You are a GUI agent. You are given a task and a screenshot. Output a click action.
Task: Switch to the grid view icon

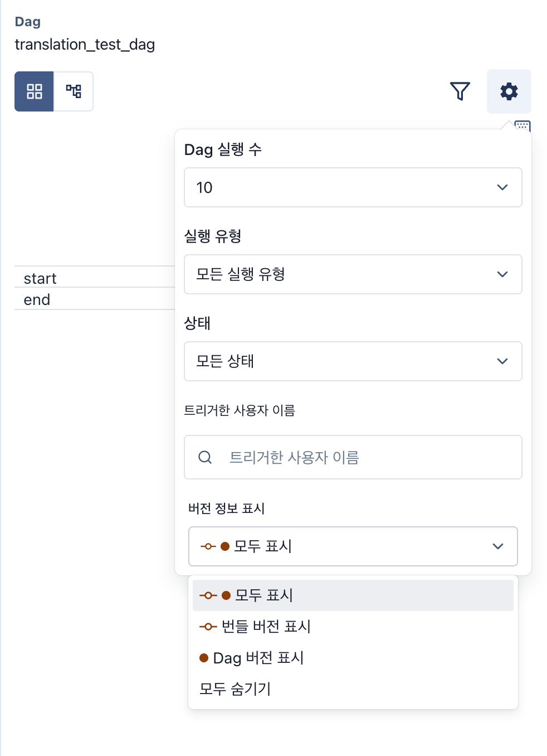(x=34, y=91)
